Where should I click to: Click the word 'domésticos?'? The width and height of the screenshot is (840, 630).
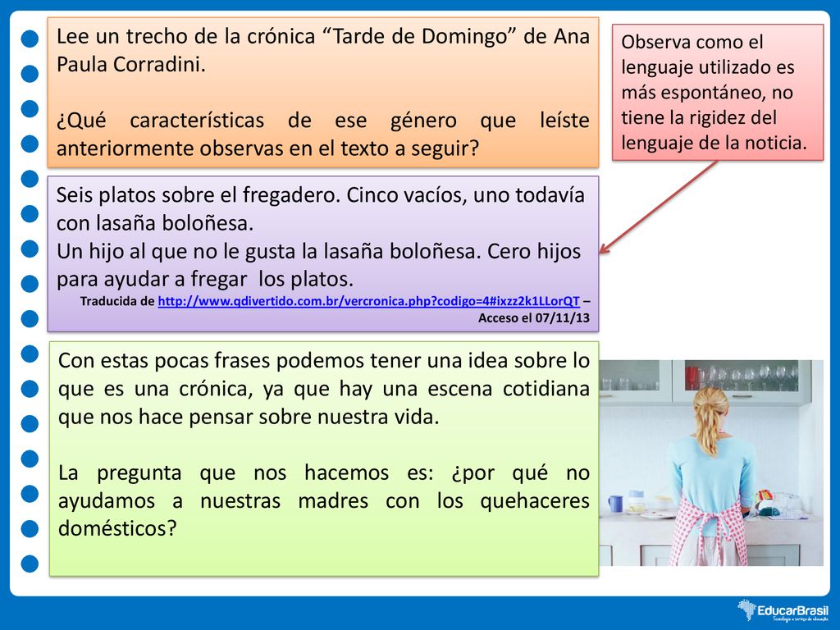click(117, 529)
